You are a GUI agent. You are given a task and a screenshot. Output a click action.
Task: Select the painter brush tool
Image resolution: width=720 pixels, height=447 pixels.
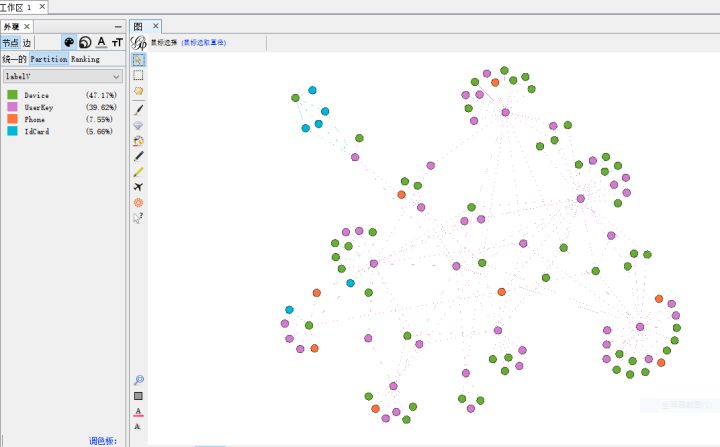[138, 109]
